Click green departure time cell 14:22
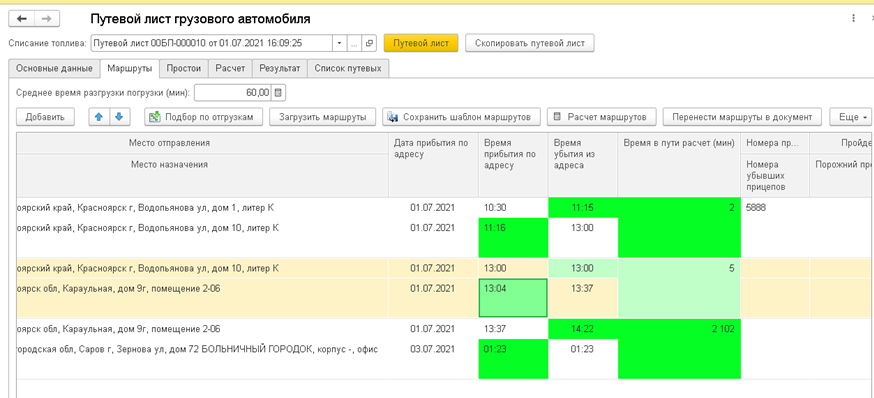 582,329
